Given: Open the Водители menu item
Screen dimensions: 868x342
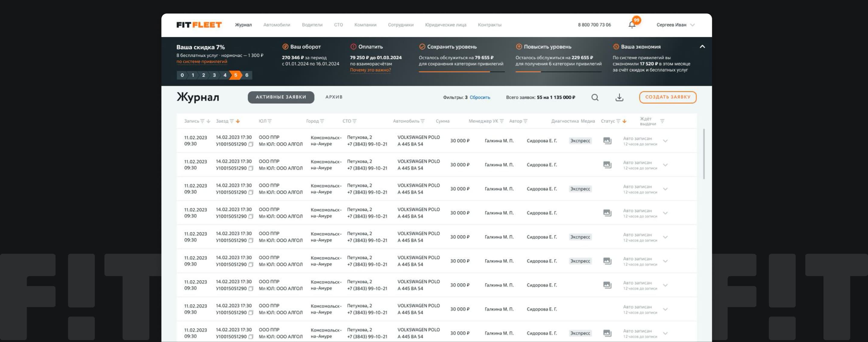Looking at the screenshot, I should tap(312, 25).
